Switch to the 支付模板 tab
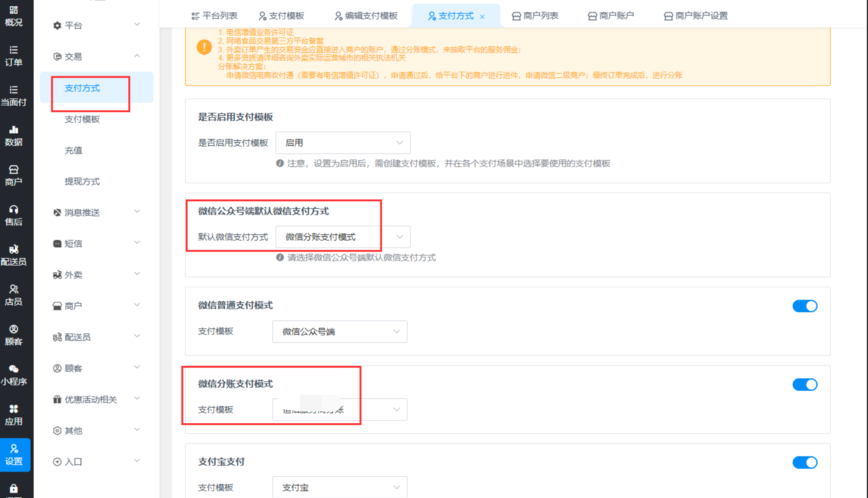The width and height of the screenshot is (868, 498). tap(281, 16)
